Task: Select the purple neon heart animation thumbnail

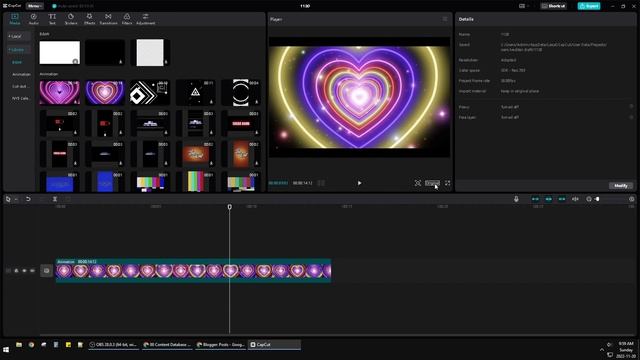Action: pyautogui.click(x=105, y=93)
